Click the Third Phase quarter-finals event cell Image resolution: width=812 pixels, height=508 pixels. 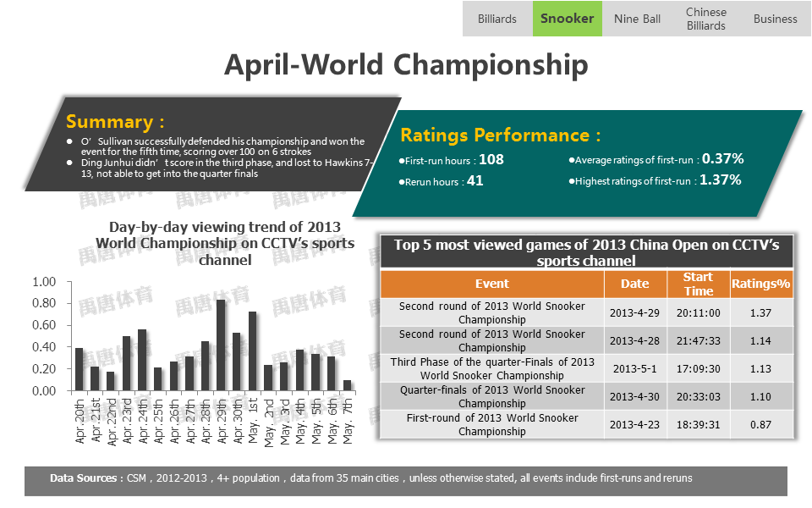492,368
